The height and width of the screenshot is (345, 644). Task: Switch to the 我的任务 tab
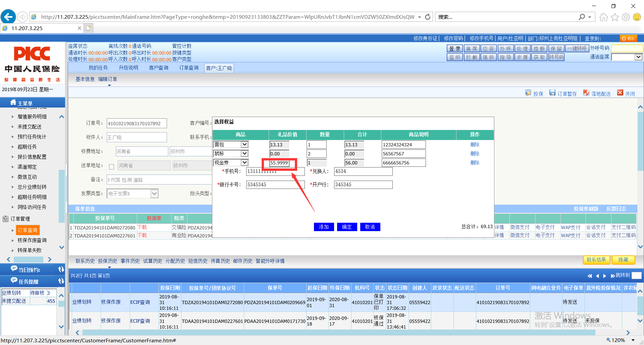[98, 68]
